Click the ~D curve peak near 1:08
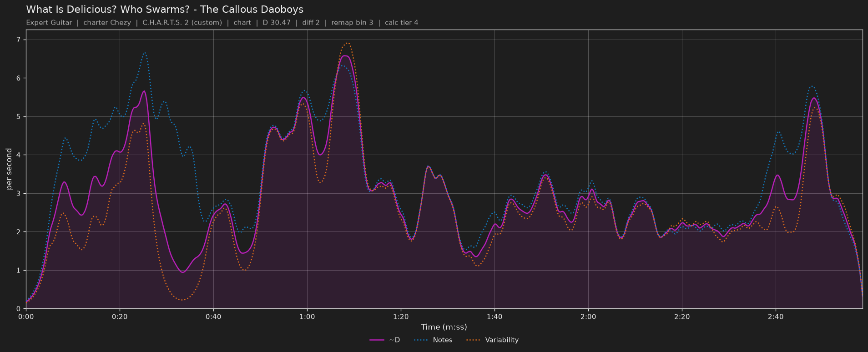868x352 pixels. click(345, 56)
